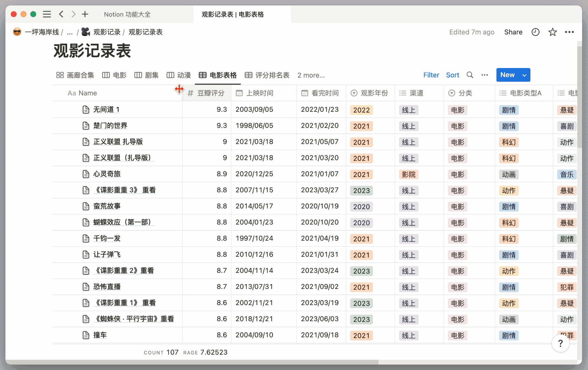Open the 看完时间 column header menu
The height and width of the screenshot is (370, 588).
click(321, 93)
